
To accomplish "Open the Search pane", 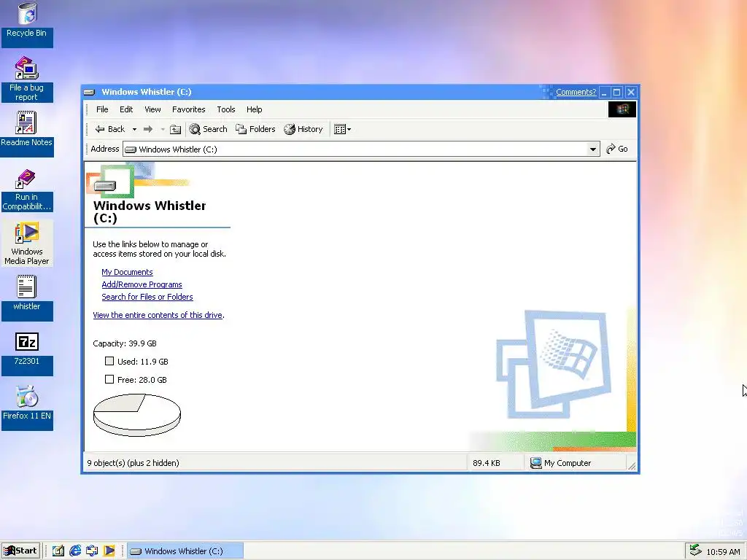I will [208, 129].
